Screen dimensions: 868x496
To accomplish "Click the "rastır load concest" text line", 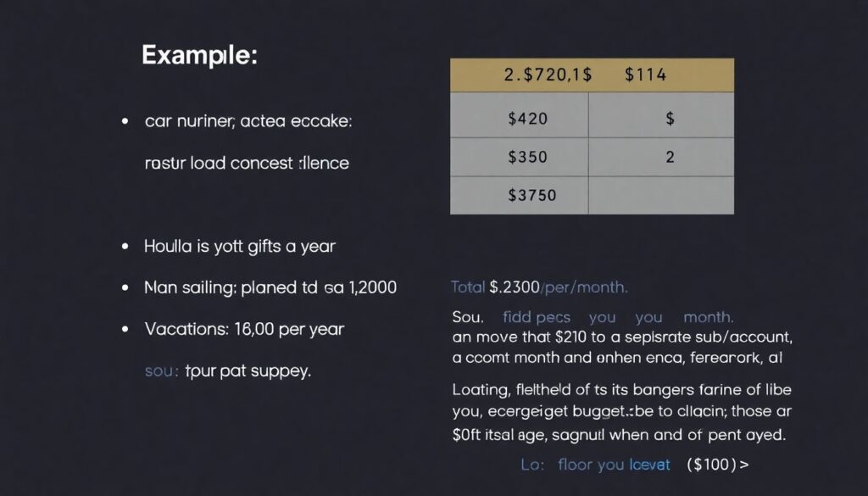I will [x=247, y=162].
